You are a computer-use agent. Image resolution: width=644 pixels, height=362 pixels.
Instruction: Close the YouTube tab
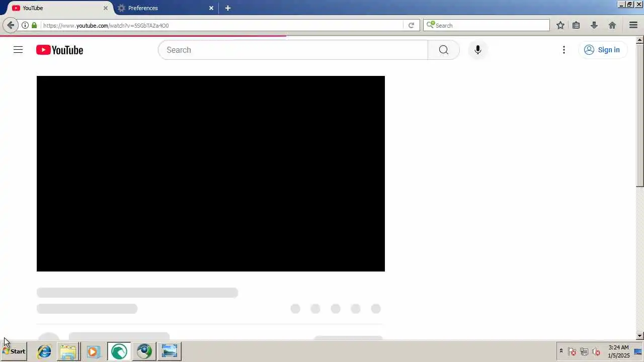coord(106,8)
